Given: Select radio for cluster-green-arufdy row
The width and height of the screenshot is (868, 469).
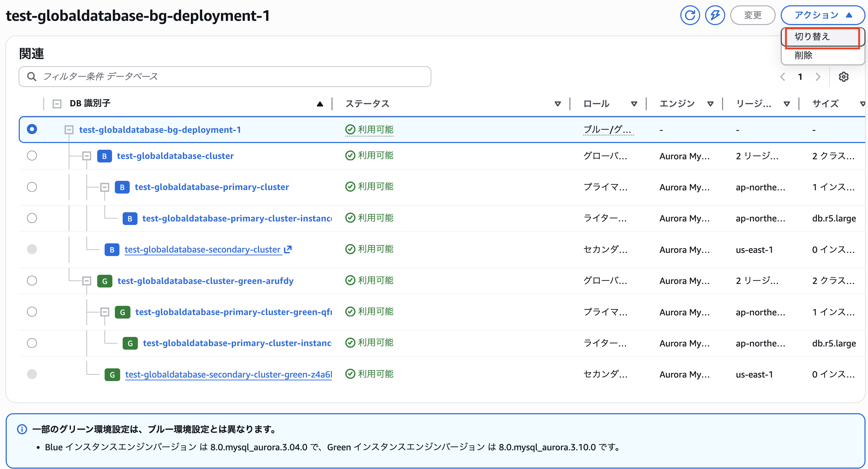Looking at the screenshot, I should tap(32, 280).
